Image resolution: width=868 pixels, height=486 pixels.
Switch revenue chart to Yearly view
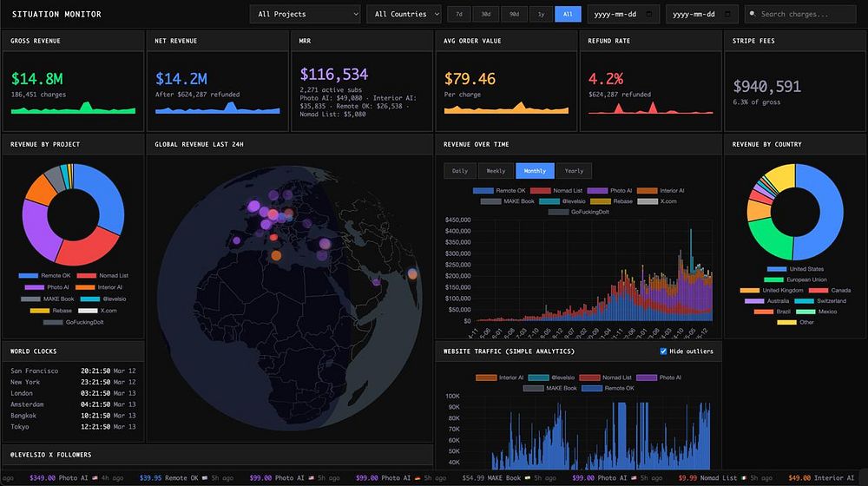(574, 170)
